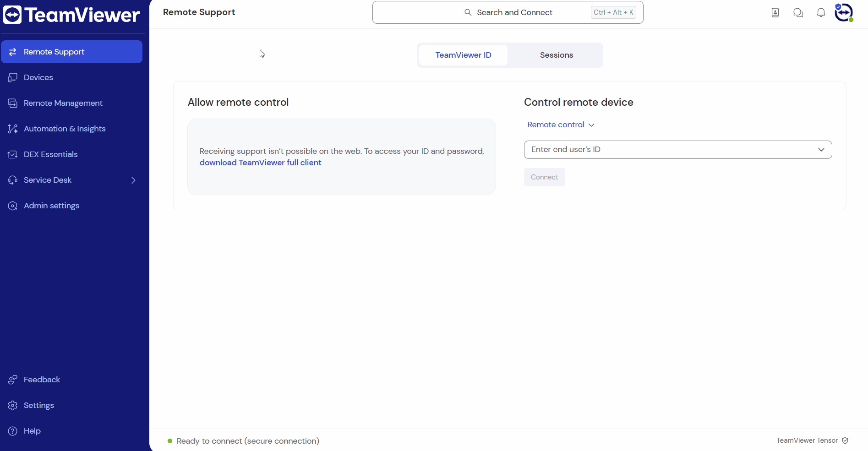868x451 pixels.
Task: Open Admin settings via its sidebar icon
Action: coord(13,206)
